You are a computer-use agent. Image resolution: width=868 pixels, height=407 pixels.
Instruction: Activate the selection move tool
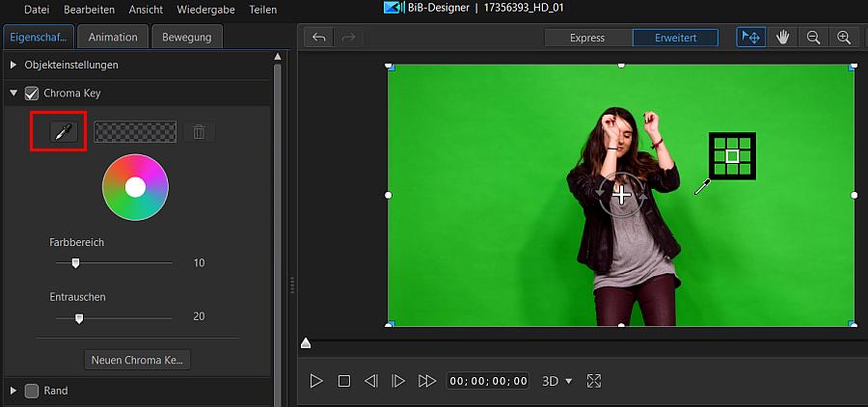tap(751, 38)
